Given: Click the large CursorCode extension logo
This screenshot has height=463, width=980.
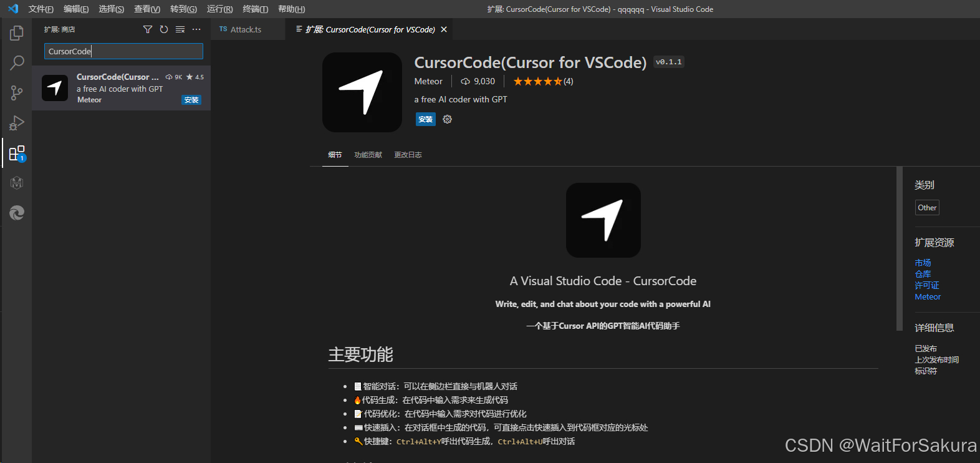Looking at the screenshot, I should (362, 92).
